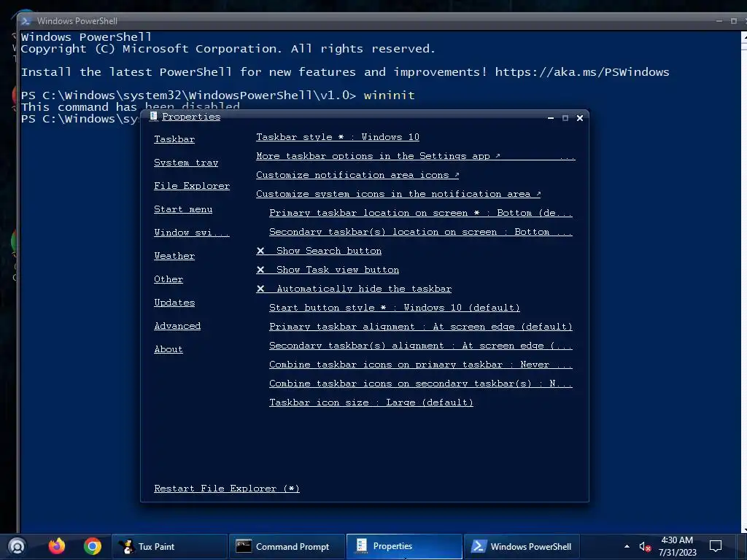Click the Properties taskbar button

[x=404, y=546]
